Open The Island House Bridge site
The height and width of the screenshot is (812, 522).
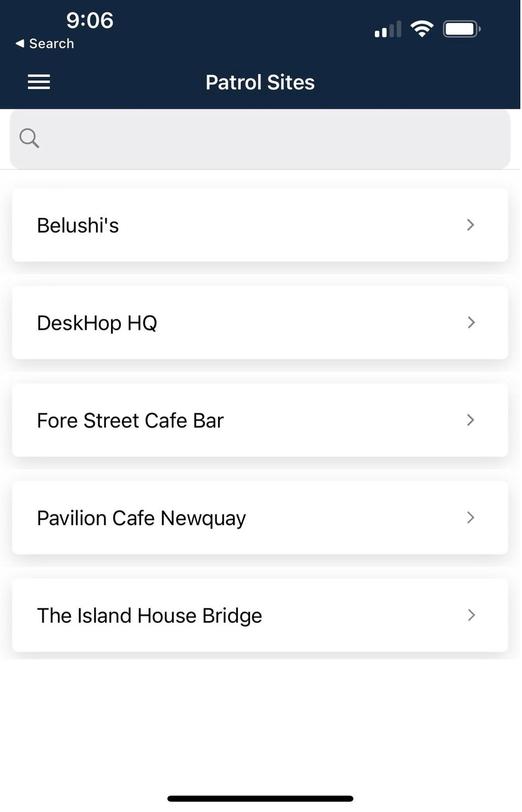tap(260, 615)
